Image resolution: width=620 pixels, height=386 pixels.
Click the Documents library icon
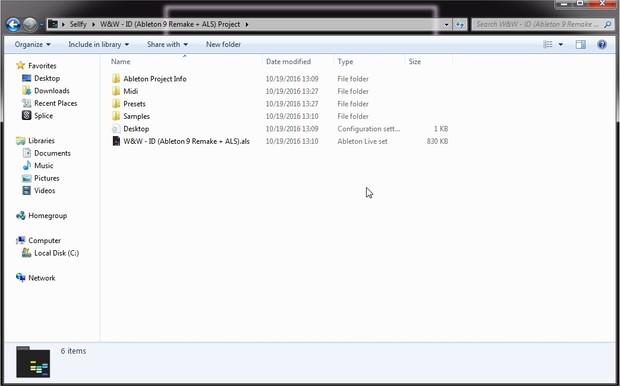click(x=26, y=153)
